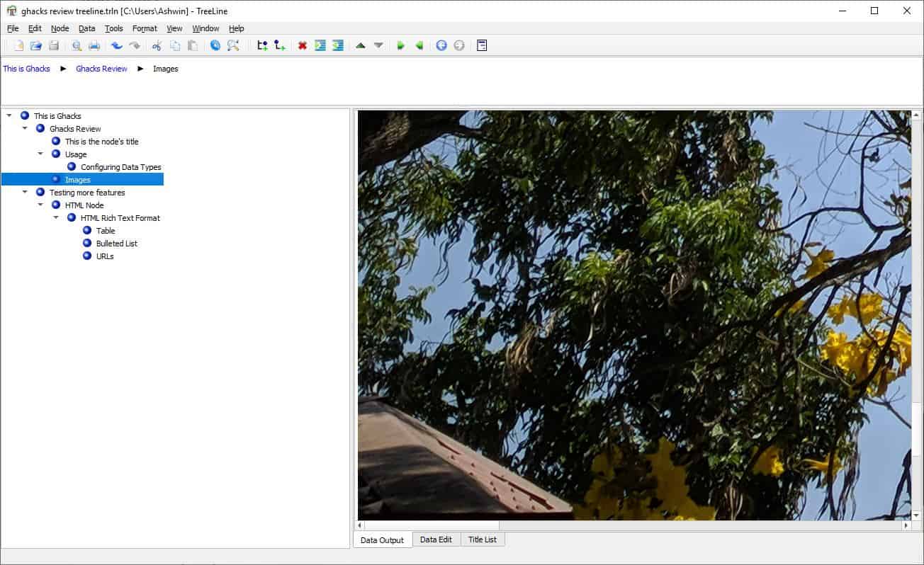
Task: Indent the selected node
Action: coord(320,45)
